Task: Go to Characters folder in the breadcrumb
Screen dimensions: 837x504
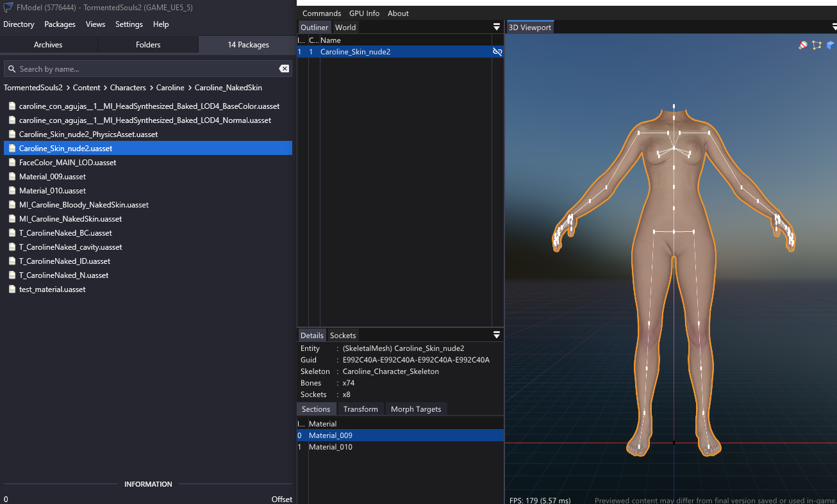Action: click(128, 88)
